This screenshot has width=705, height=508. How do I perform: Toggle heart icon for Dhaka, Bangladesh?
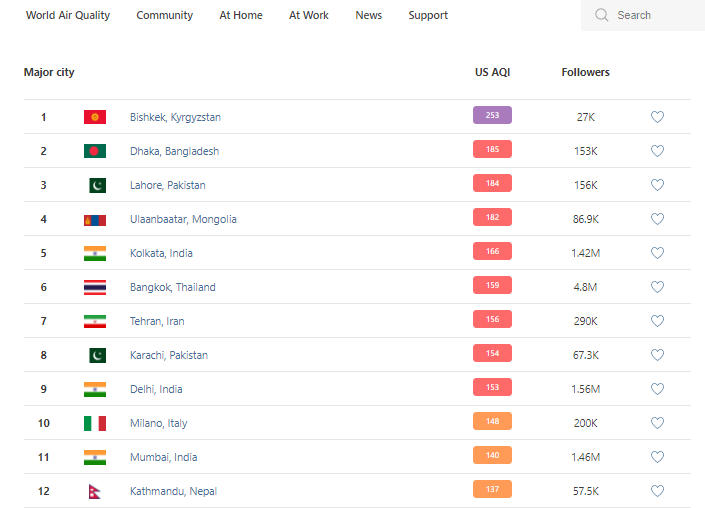[x=657, y=151]
